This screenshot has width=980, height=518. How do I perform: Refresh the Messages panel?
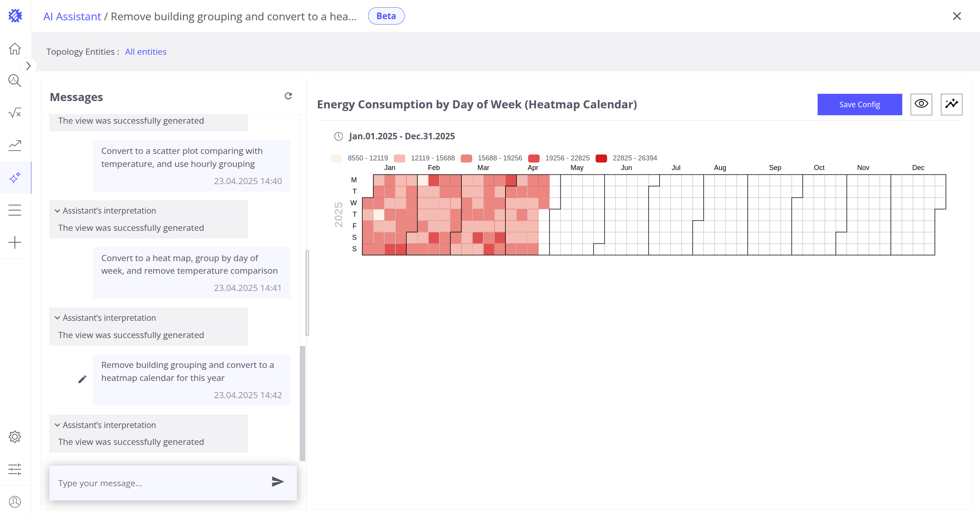click(x=288, y=96)
